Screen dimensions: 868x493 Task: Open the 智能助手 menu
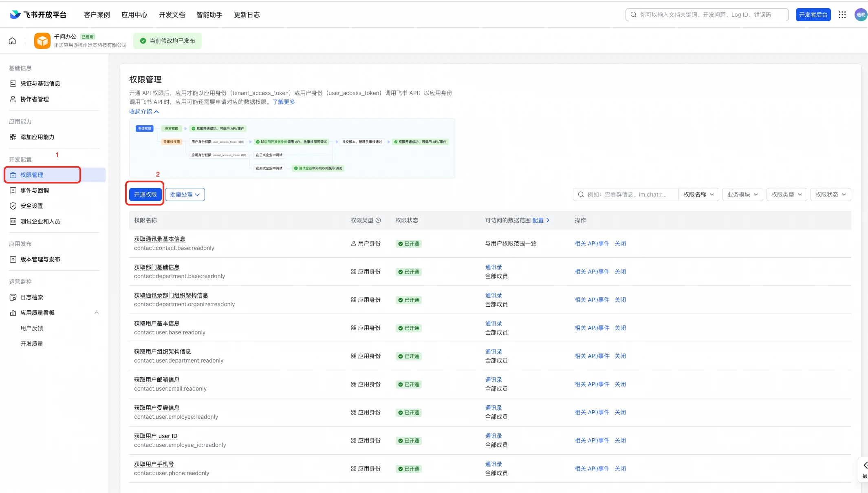(209, 15)
